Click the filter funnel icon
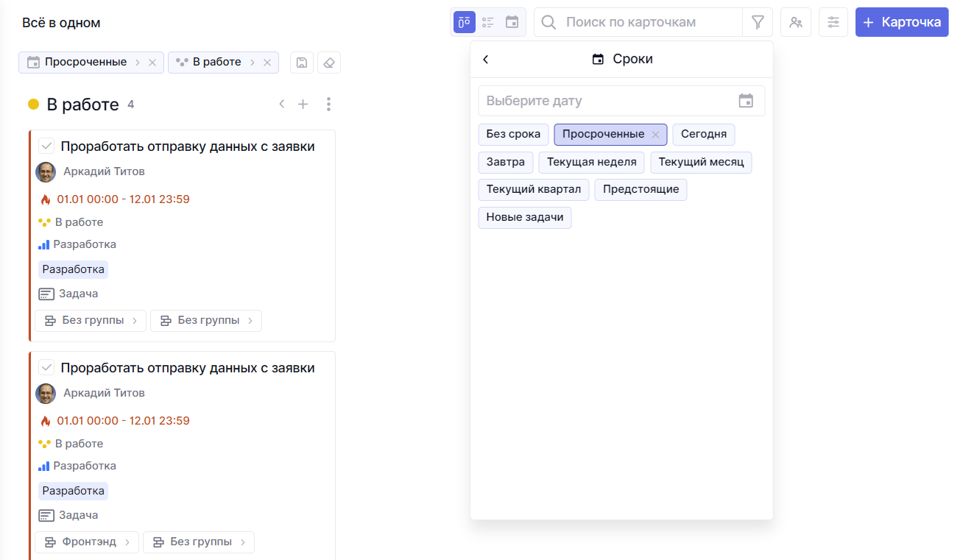The height and width of the screenshot is (560, 963). tap(758, 22)
